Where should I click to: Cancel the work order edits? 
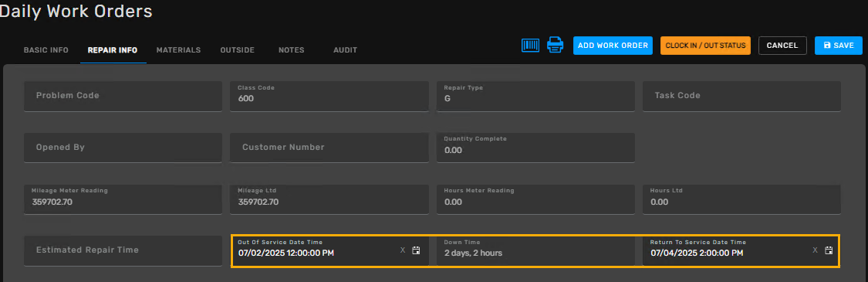click(782, 46)
